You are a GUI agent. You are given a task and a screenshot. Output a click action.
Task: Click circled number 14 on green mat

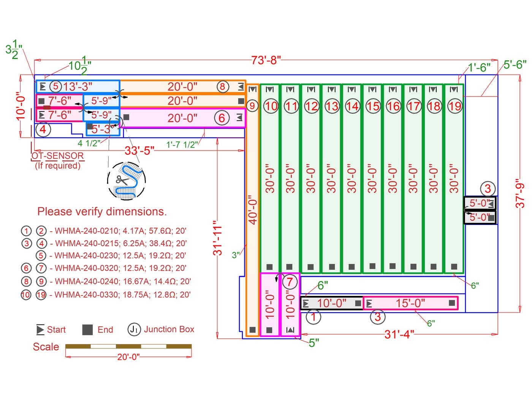point(352,106)
